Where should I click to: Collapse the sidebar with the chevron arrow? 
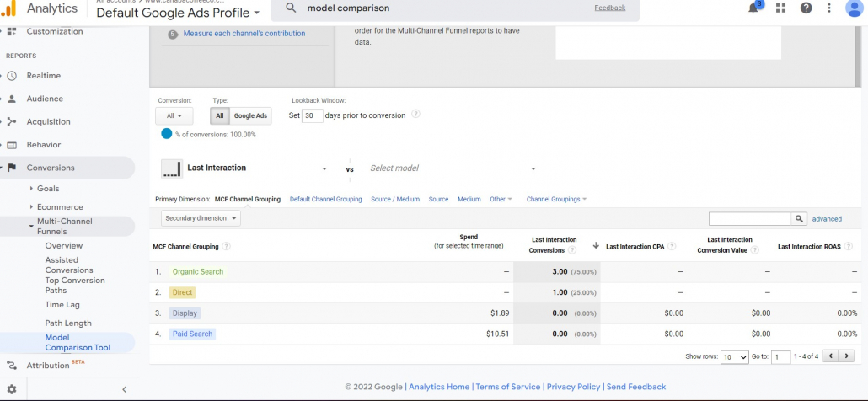click(125, 389)
